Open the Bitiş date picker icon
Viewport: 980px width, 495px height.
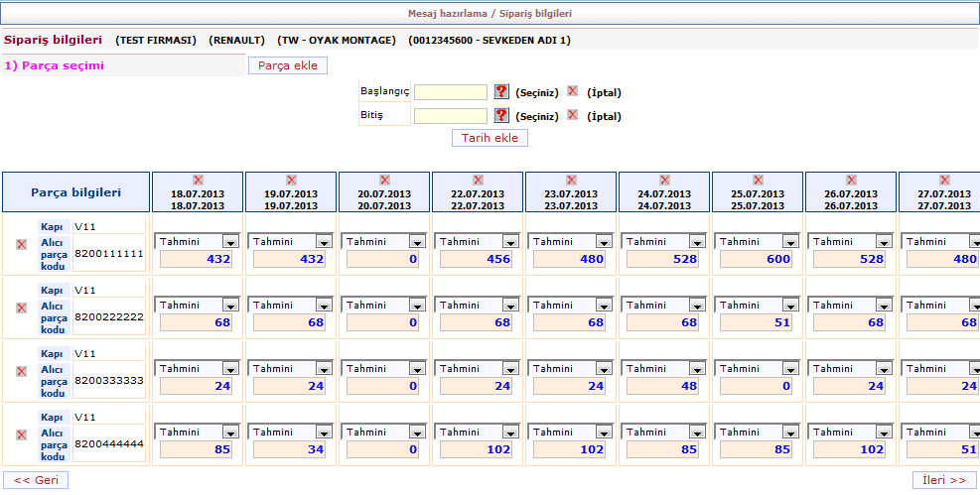click(501, 115)
